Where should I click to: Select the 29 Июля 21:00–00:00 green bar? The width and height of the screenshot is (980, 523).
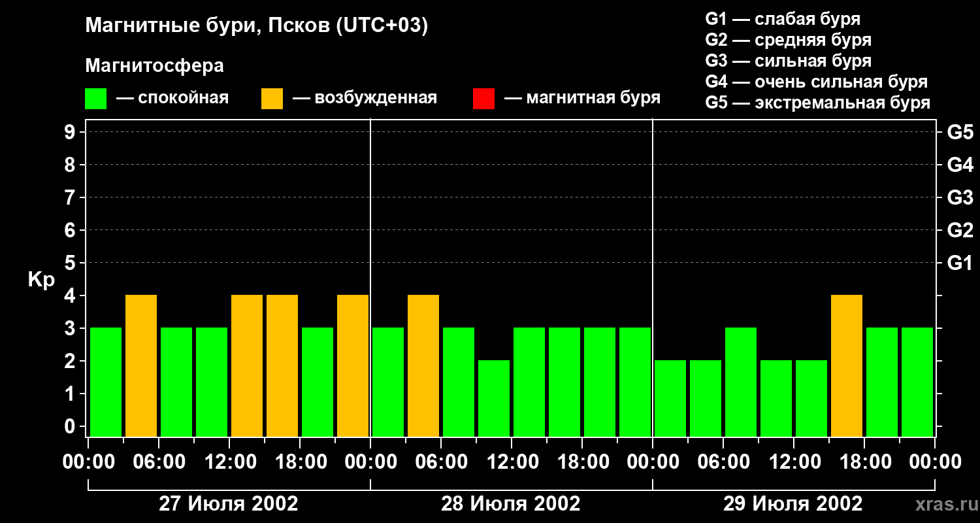[917, 382]
